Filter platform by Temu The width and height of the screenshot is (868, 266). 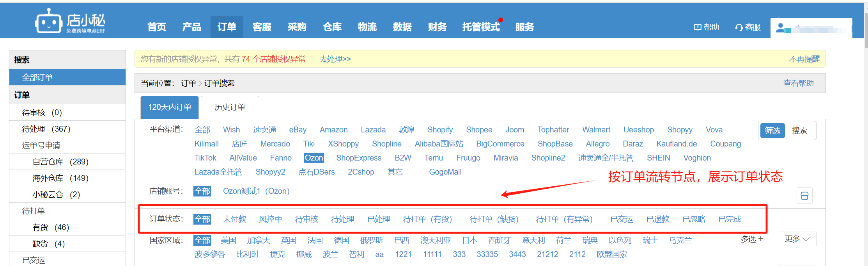(434, 158)
